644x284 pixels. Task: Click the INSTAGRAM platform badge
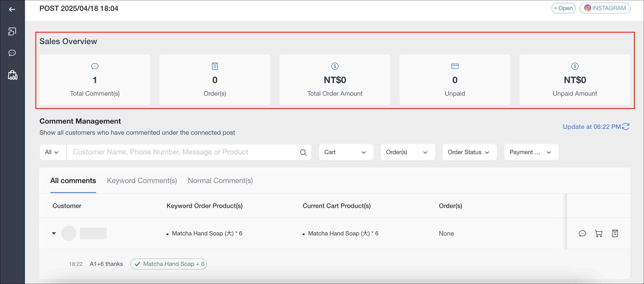pyautogui.click(x=605, y=8)
